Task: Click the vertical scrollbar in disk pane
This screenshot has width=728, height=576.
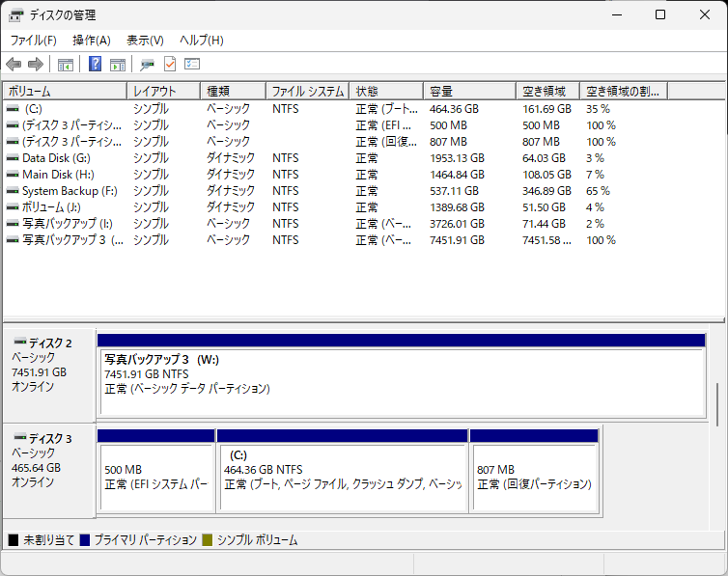Action: click(717, 403)
